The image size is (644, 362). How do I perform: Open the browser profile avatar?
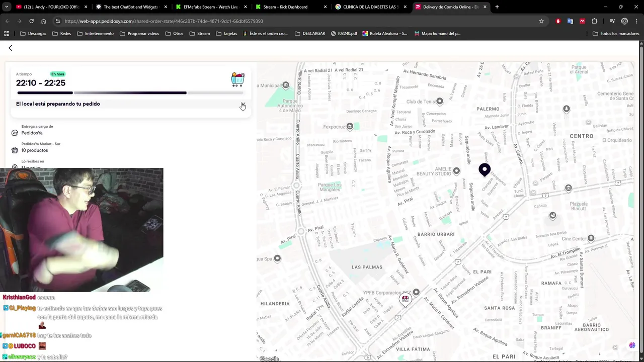pyautogui.click(x=624, y=21)
